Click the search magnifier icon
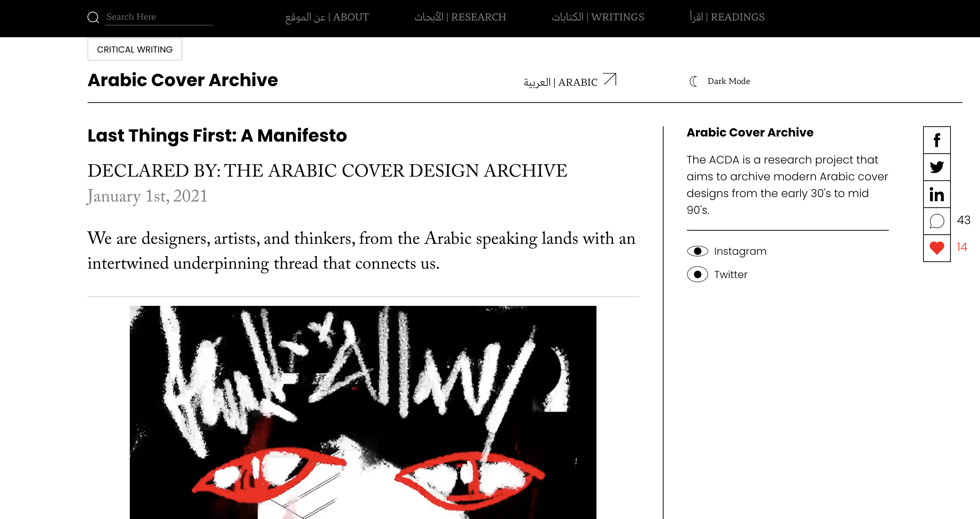 (93, 17)
